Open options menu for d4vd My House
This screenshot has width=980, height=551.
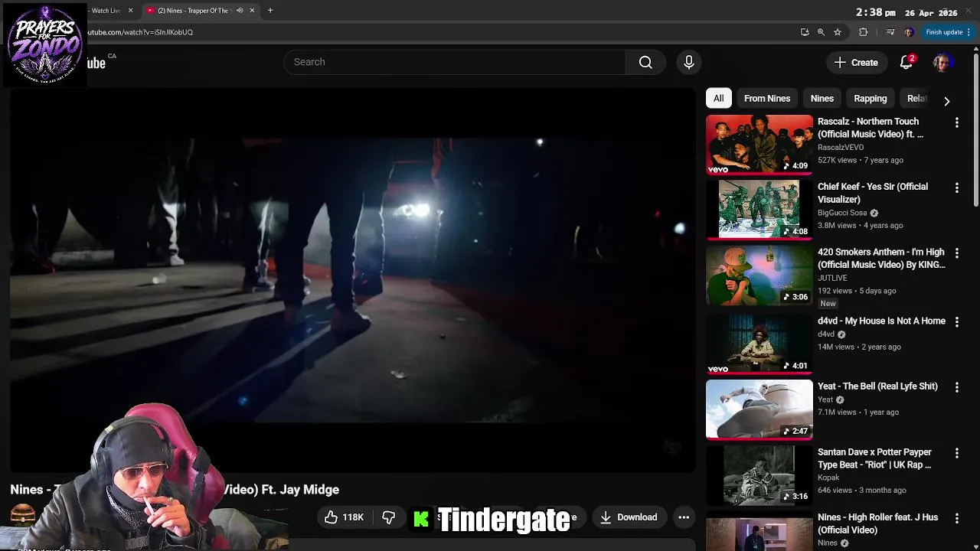coord(957,322)
